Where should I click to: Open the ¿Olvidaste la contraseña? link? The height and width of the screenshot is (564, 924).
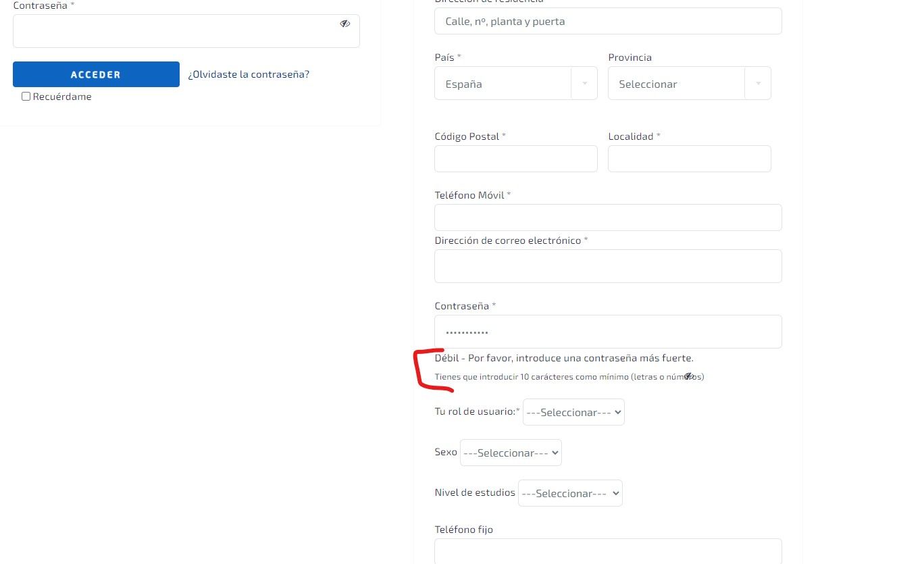(x=249, y=74)
